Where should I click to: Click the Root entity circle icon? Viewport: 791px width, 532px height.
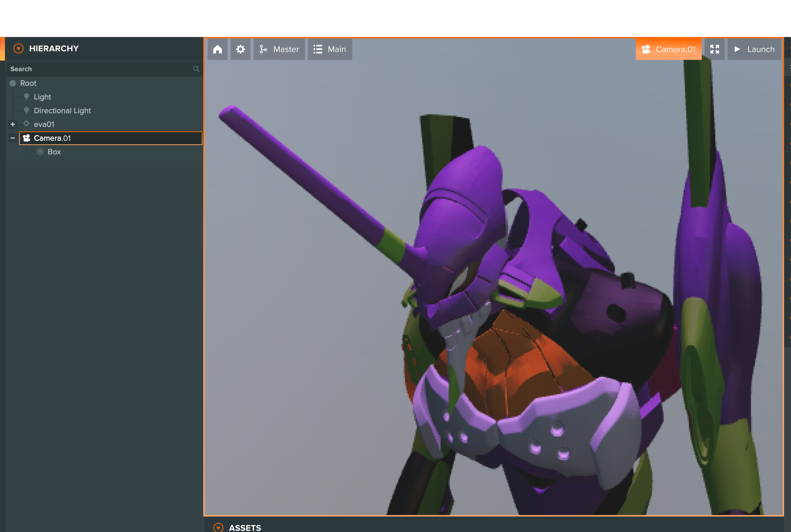[13, 83]
